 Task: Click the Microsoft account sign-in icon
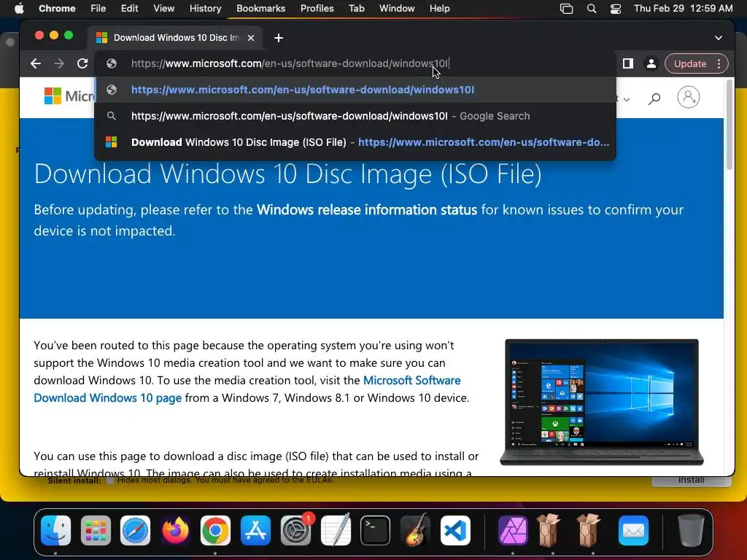[689, 97]
